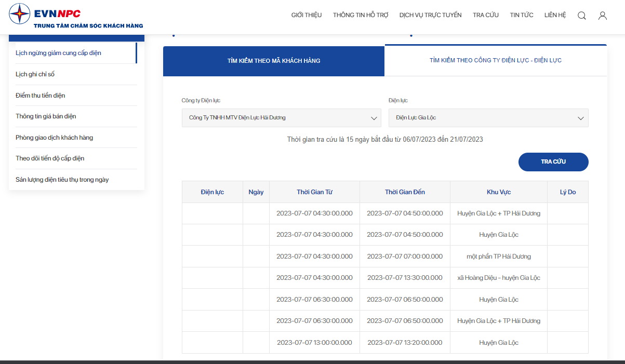Image resolution: width=625 pixels, height=364 pixels.
Task: Open Liên hệ menu item
Action: pyautogui.click(x=555, y=15)
